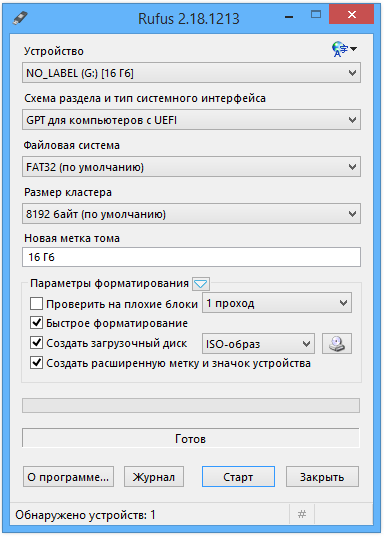The width and height of the screenshot is (384, 538).
Task: Click the О программе... button
Action: [68, 477]
